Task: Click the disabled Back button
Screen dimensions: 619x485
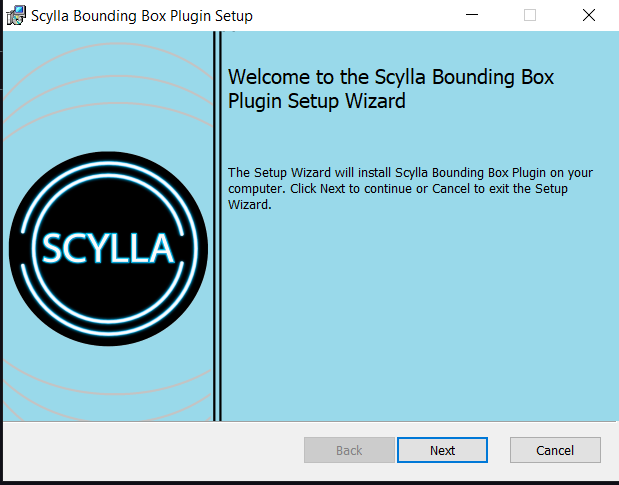Action: click(x=349, y=450)
